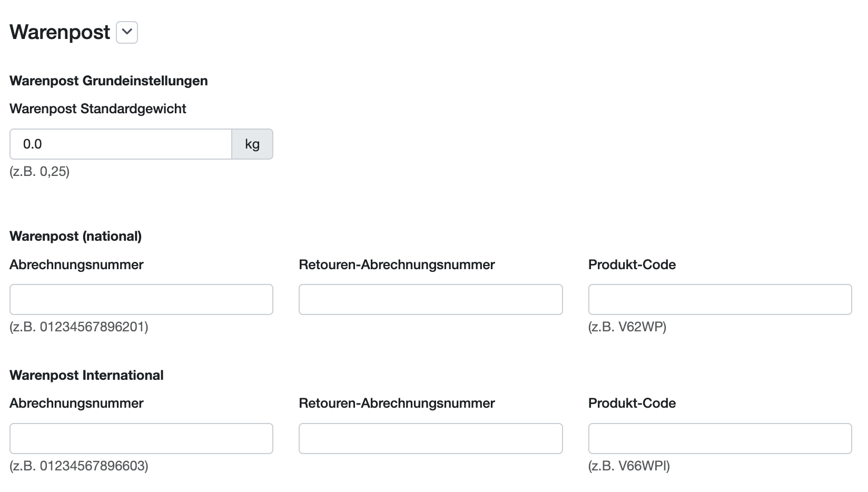Click International 'Abrechnungsnummer' label
The height and width of the screenshot is (492, 868).
click(76, 403)
